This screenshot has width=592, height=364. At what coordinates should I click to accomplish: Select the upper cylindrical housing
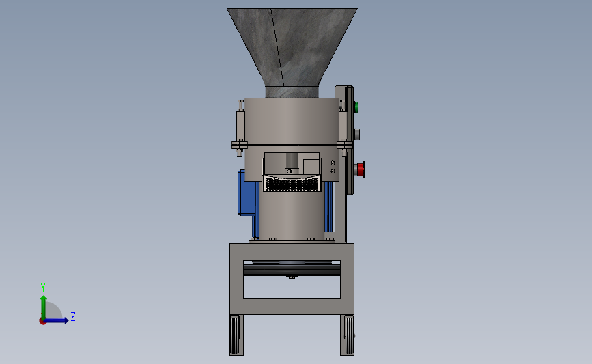[292, 122]
